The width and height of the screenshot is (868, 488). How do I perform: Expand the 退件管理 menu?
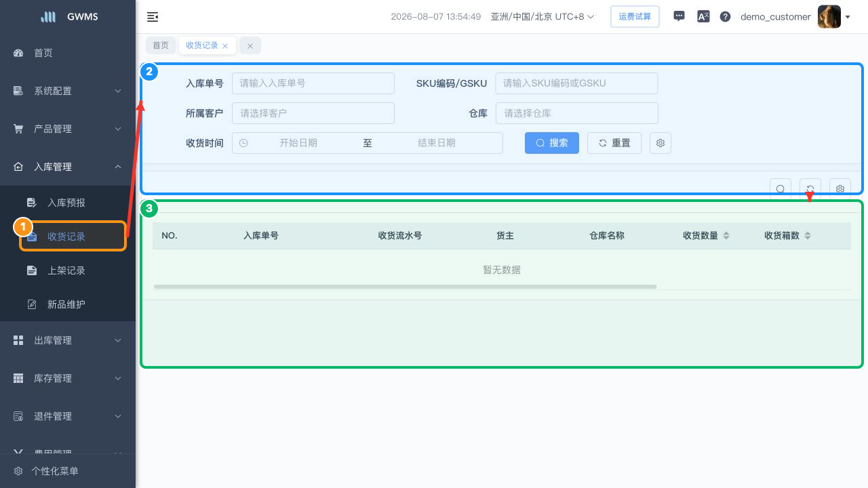click(x=68, y=416)
